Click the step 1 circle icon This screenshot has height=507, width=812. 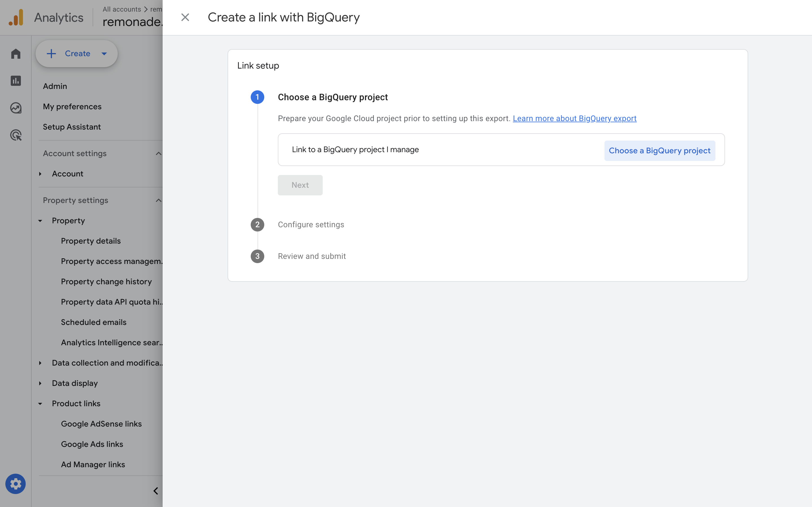(x=257, y=97)
